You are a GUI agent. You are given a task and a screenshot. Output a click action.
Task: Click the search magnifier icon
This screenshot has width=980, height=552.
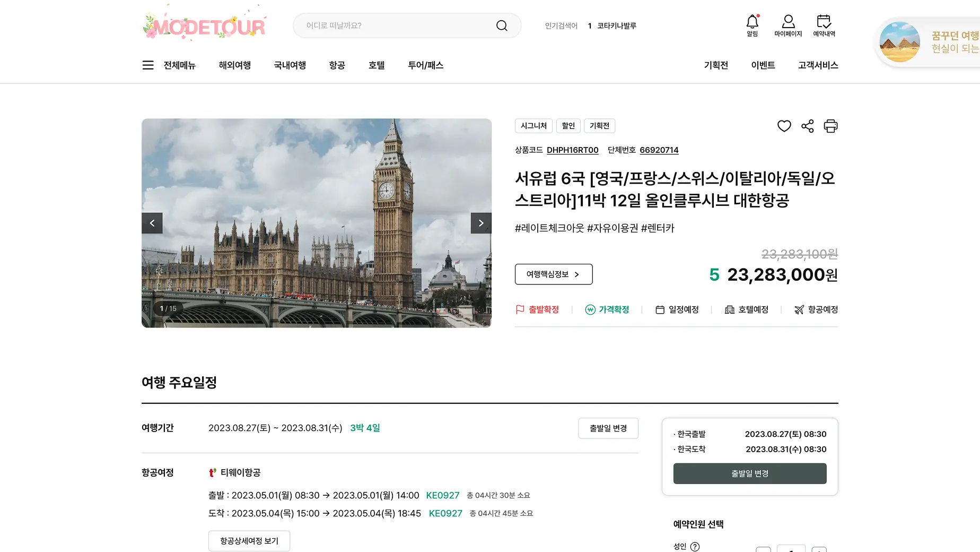coord(502,25)
